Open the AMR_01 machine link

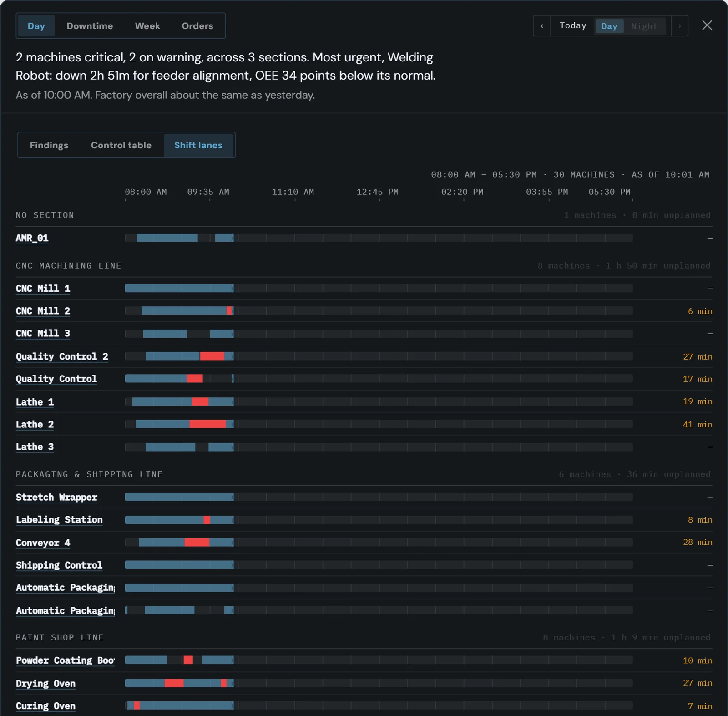pyautogui.click(x=32, y=238)
